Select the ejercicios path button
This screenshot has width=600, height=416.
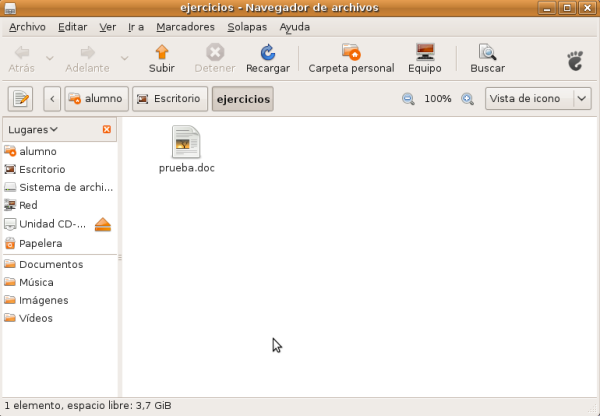pyautogui.click(x=242, y=99)
